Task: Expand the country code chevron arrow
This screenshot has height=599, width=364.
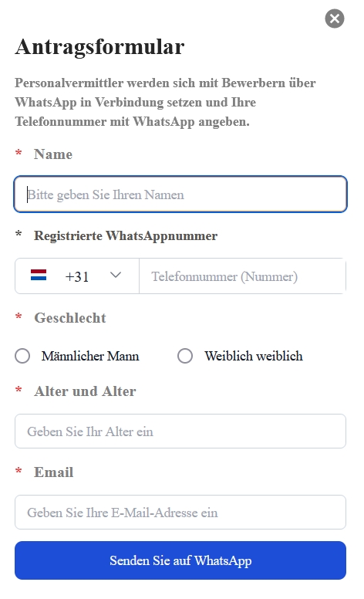Action: (x=115, y=275)
